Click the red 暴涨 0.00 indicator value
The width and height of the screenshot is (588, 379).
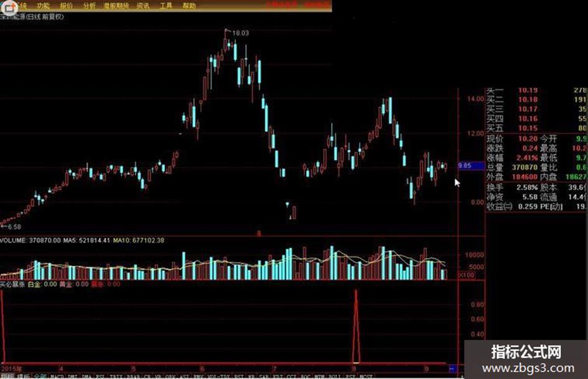pyautogui.click(x=106, y=284)
